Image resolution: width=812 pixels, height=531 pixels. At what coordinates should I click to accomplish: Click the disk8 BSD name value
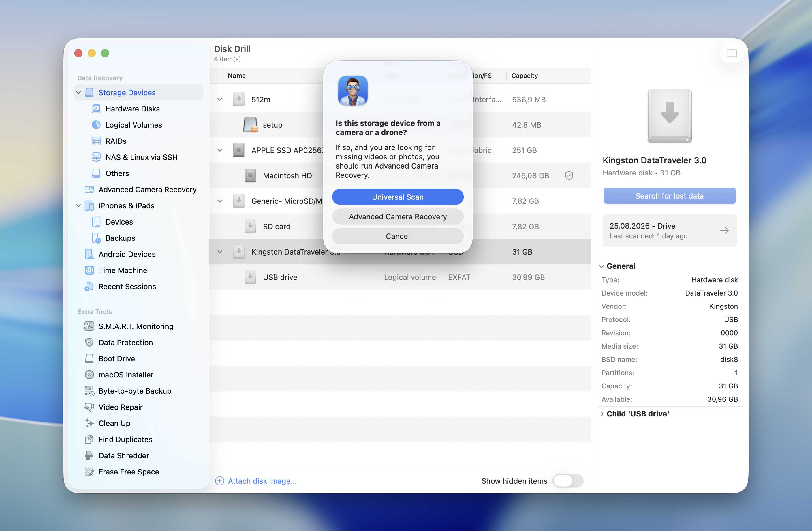coord(729,359)
